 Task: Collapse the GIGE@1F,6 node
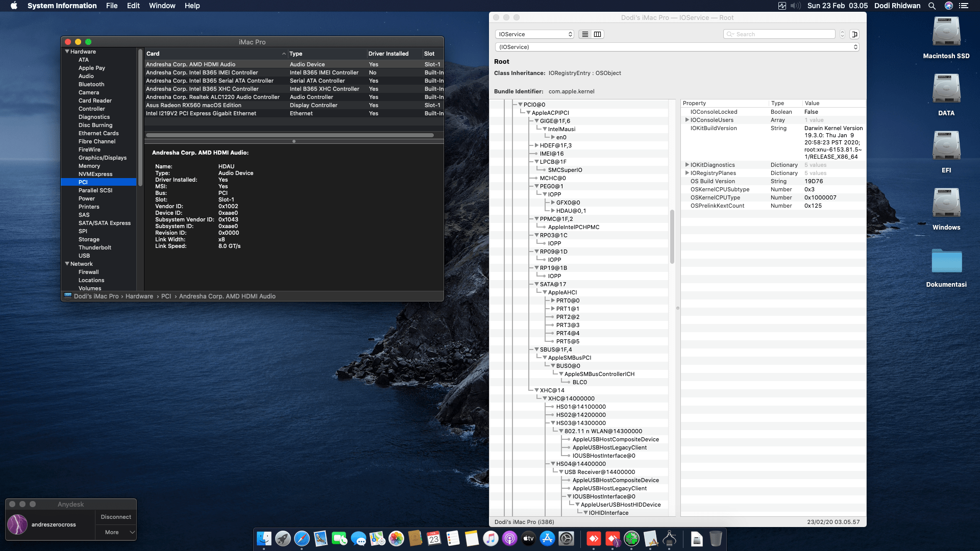(x=536, y=121)
